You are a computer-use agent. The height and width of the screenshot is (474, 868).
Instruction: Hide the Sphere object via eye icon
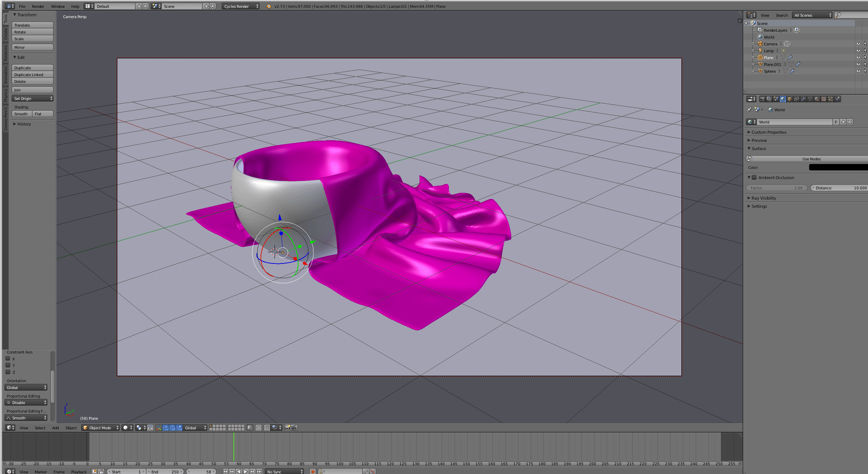tap(858, 71)
